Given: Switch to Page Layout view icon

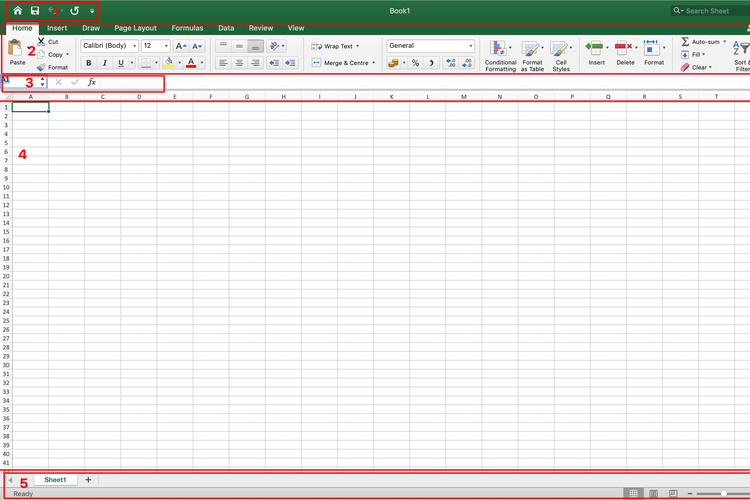Looking at the screenshot, I should 653,493.
